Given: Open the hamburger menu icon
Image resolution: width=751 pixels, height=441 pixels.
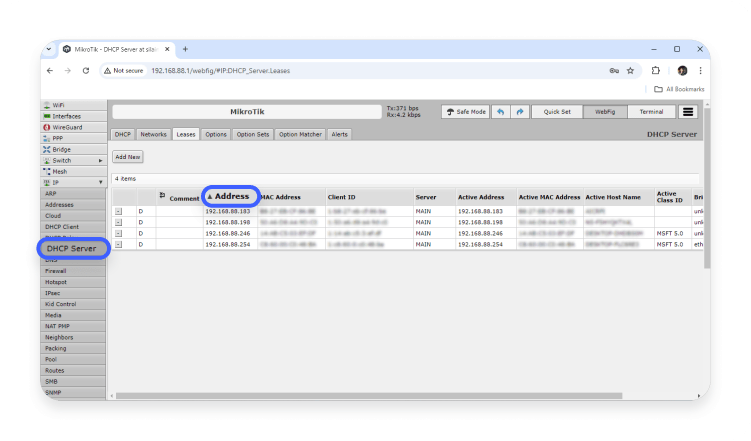Looking at the screenshot, I should 688,112.
